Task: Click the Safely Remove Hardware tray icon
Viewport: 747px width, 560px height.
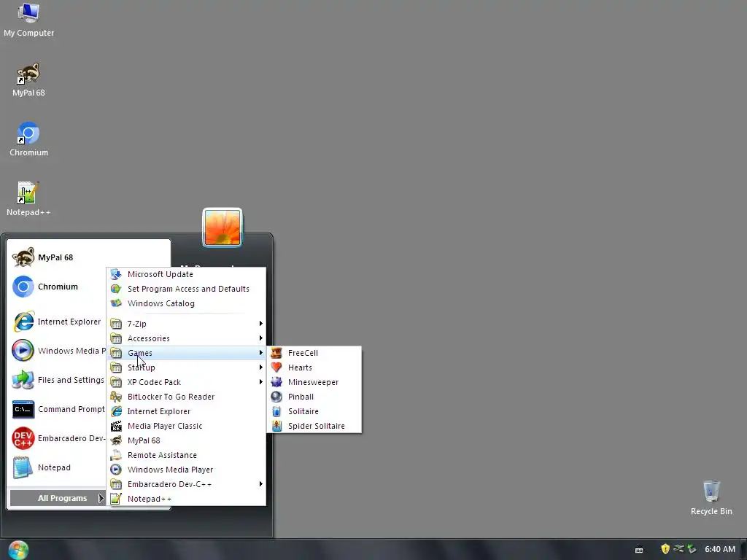Action: [692, 549]
